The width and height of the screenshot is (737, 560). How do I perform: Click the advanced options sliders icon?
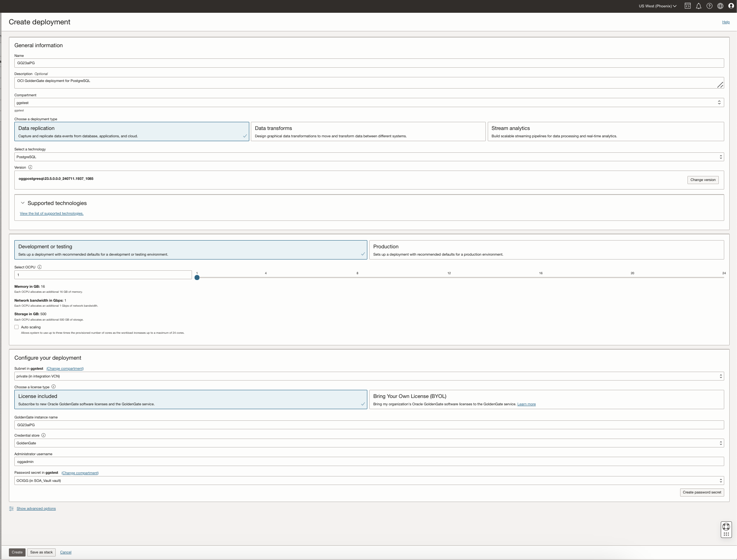11,509
